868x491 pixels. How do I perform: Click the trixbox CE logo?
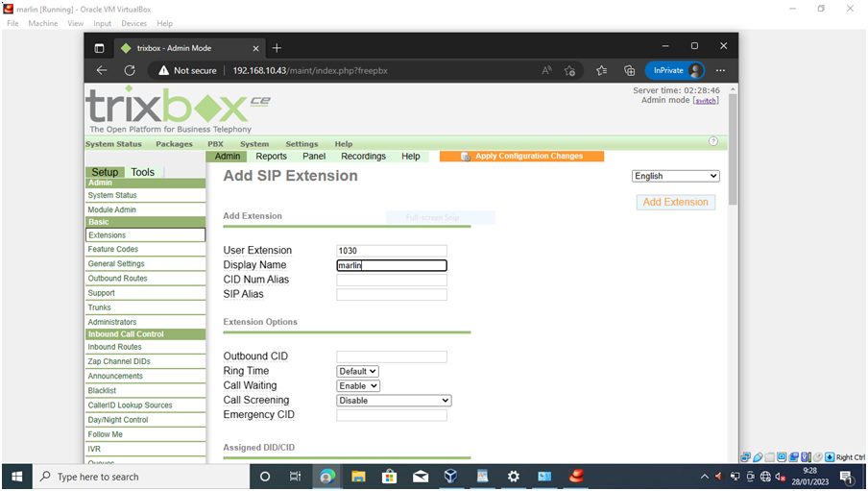pos(177,110)
